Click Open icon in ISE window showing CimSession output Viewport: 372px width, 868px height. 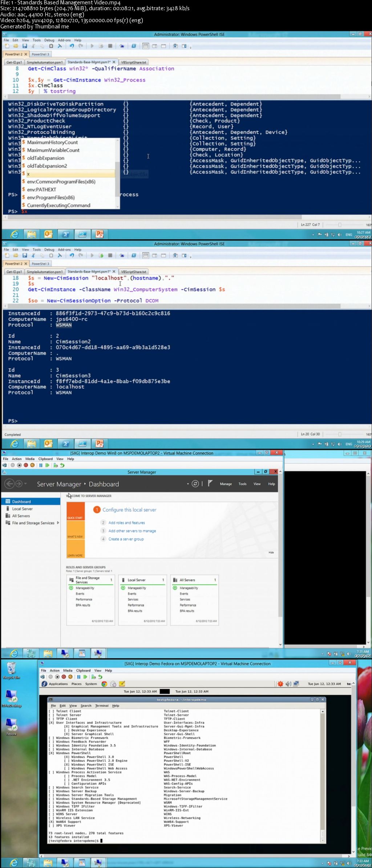point(16,256)
